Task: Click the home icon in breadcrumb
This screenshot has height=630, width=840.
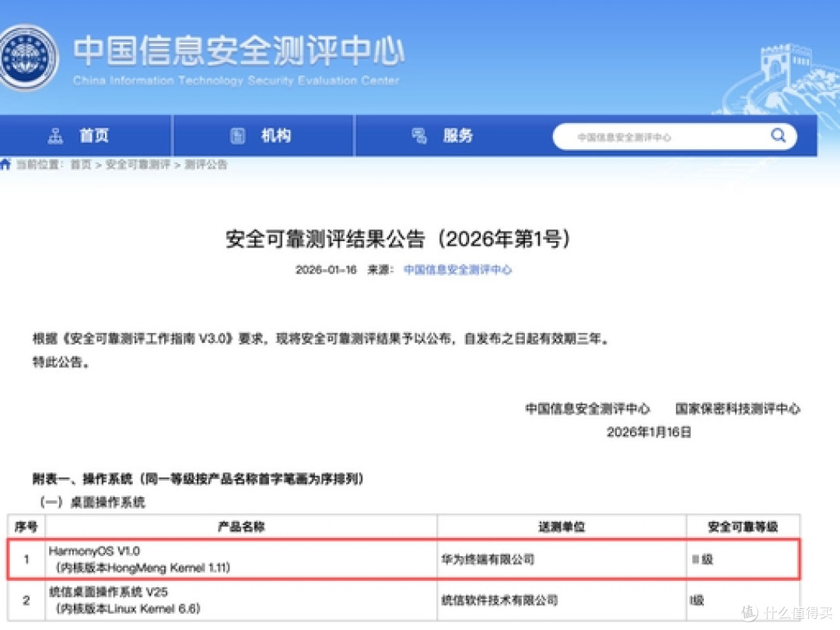Action: tap(6, 164)
